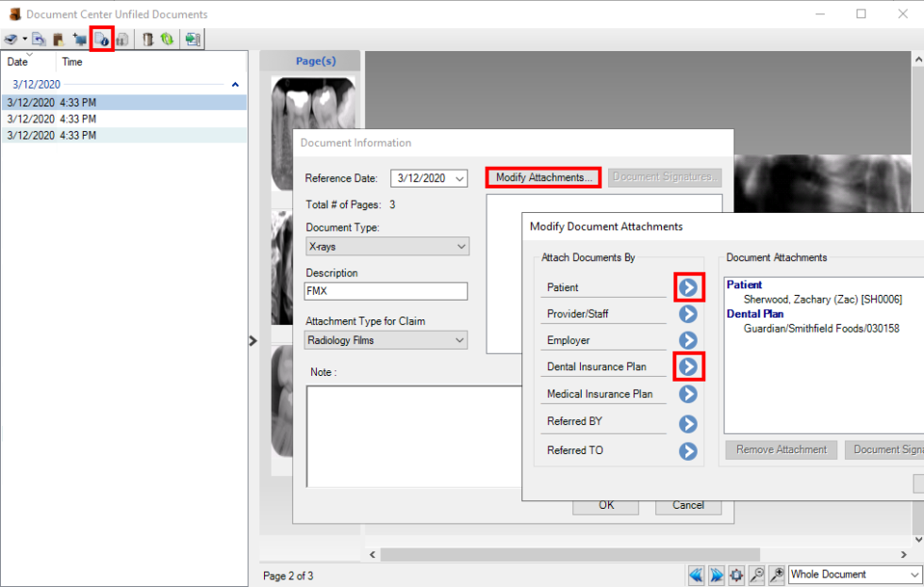The image size is (924, 587).
Task: Click the trash can delete icon
Action: coord(147,40)
